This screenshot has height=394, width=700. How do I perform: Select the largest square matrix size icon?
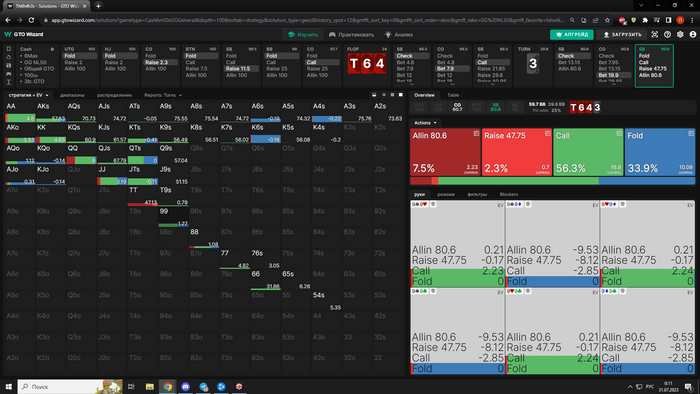[x=400, y=95]
